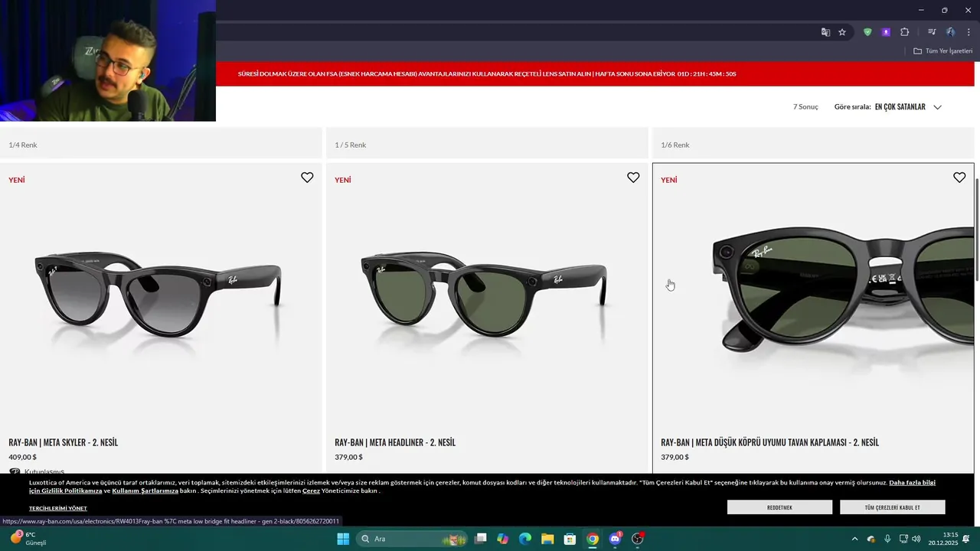
Task: Bookmark this page with the star icon
Action: click(x=842, y=32)
